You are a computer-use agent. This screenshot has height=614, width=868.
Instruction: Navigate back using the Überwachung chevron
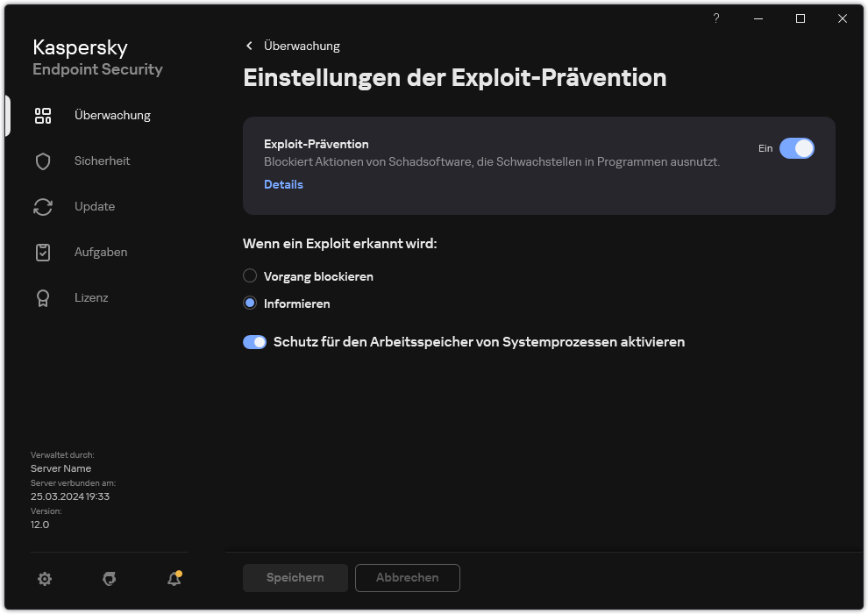[249, 46]
